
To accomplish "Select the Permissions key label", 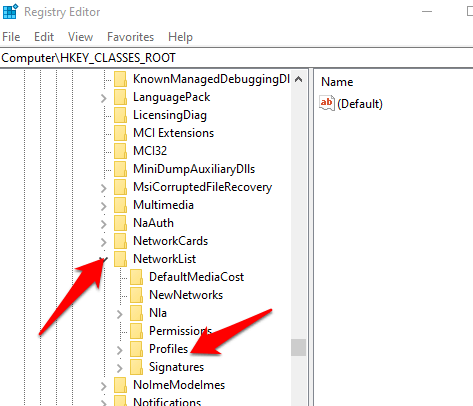I will coord(180,331).
